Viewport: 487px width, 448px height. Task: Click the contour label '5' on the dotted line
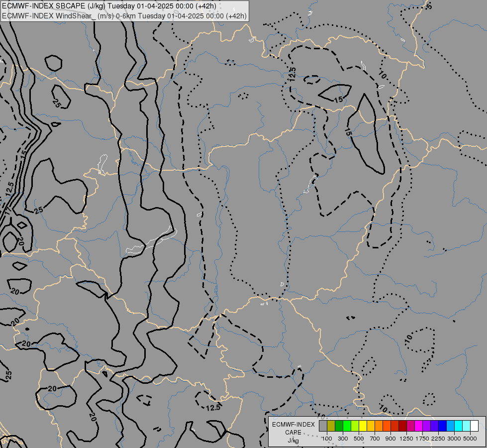click(429, 6)
